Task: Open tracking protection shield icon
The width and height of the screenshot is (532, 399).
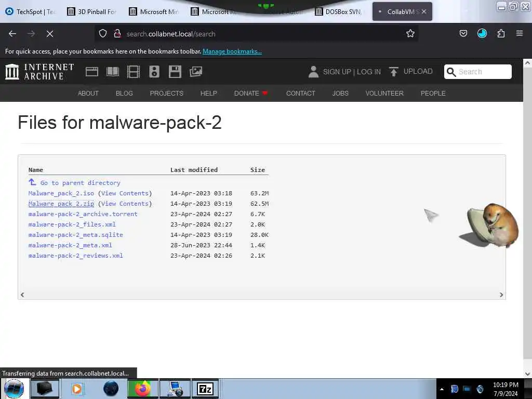Action: (103, 33)
